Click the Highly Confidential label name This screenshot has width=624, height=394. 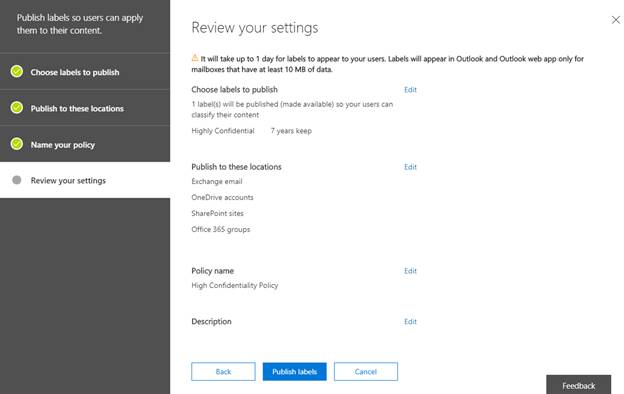(x=223, y=131)
